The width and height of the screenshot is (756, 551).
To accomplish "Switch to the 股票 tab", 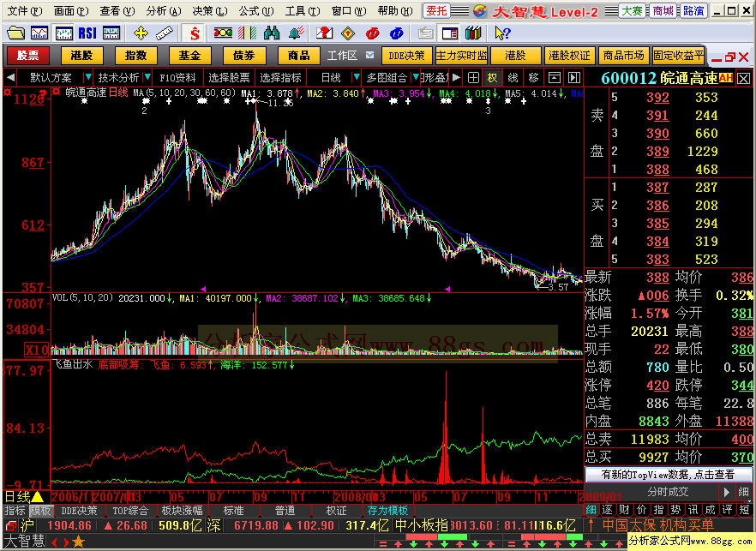I will click(x=28, y=56).
